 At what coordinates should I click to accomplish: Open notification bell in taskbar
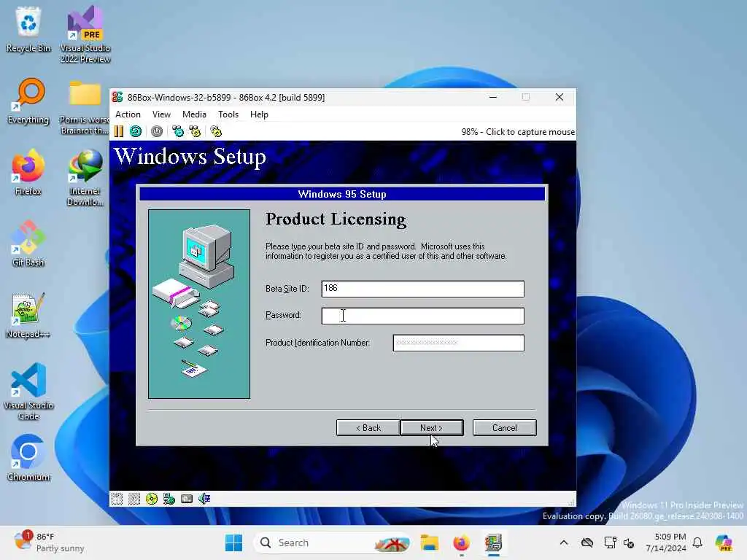(x=697, y=542)
